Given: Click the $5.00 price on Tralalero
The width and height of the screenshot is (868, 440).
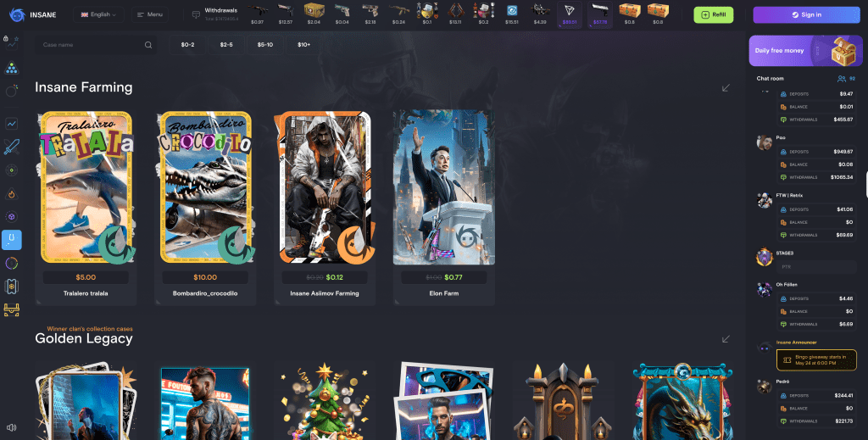Looking at the screenshot, I should click(x=86, y=277).
